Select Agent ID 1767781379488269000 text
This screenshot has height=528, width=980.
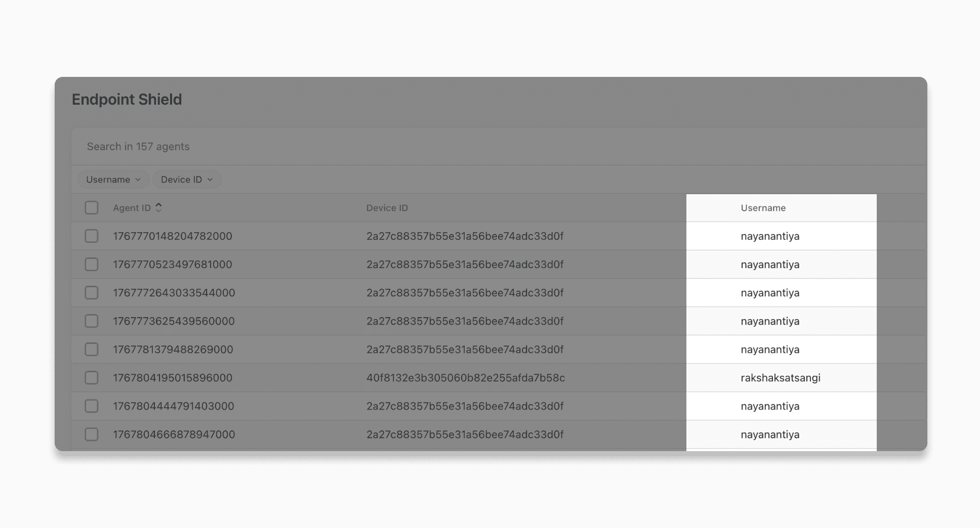(173, 349)
